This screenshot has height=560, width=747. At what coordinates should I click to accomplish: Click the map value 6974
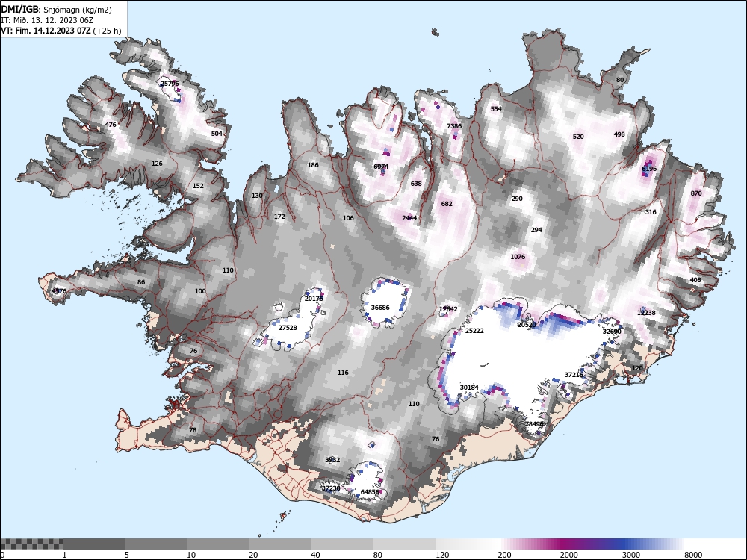(381, 167)
